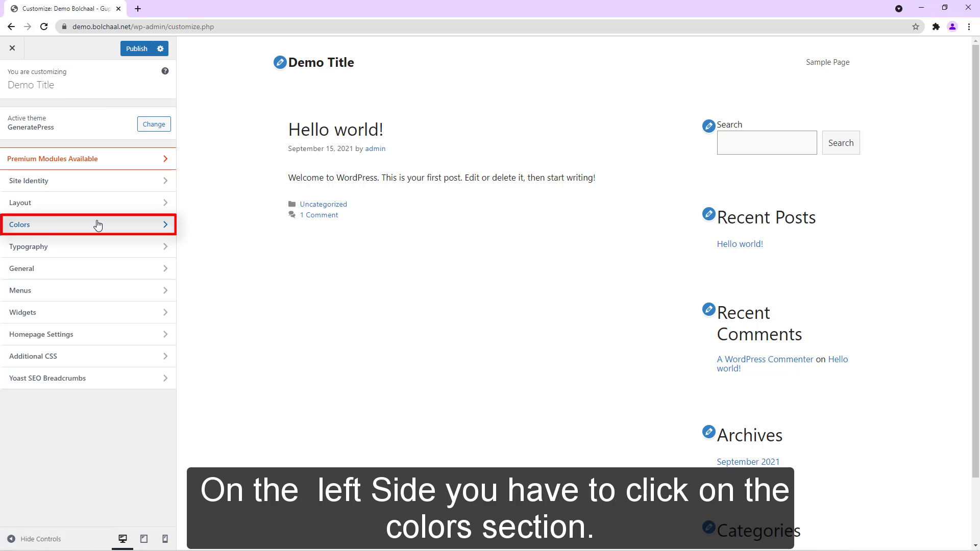Close the Customize browser tab
The height and width of the screenshot is (551, 980).
point(118,9)
